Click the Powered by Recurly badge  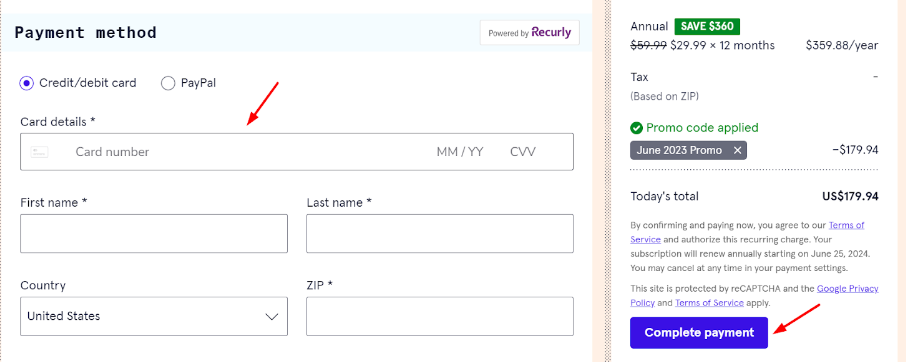pyautogui.click(x=530, y=33)
